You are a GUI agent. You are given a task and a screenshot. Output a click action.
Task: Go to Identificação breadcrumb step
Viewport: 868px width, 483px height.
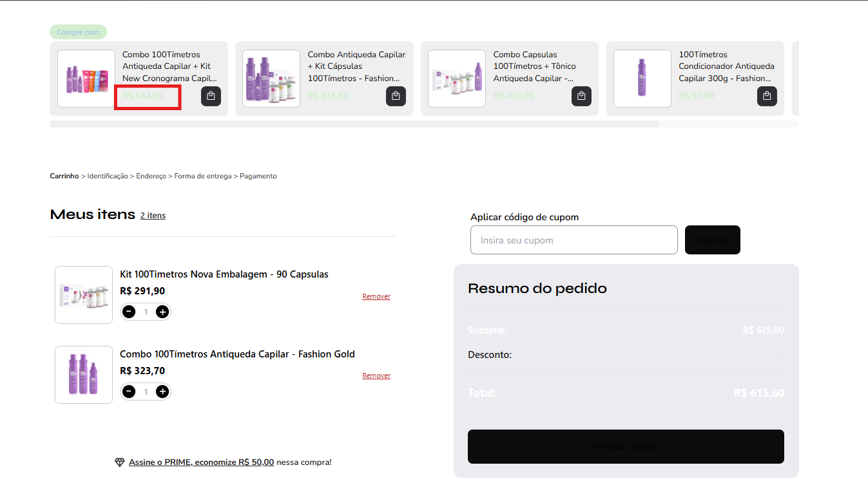[x=108, y=176]
